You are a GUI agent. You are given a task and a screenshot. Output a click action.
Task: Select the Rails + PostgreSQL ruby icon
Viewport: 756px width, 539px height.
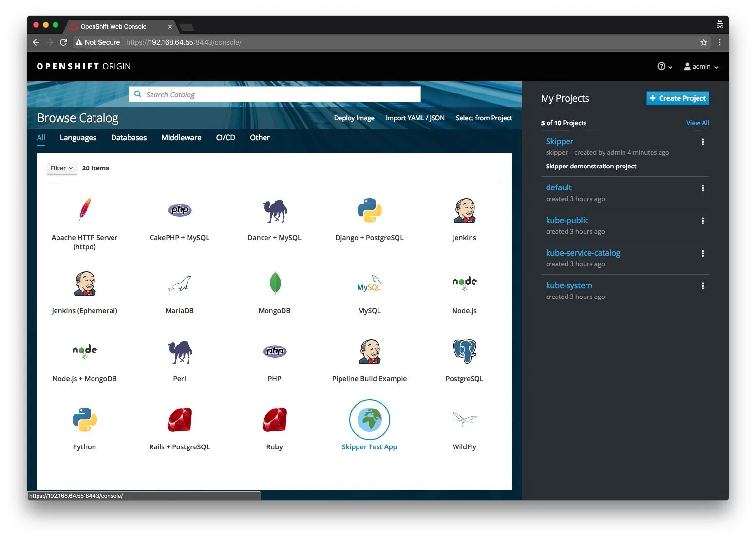click(180, 420)
